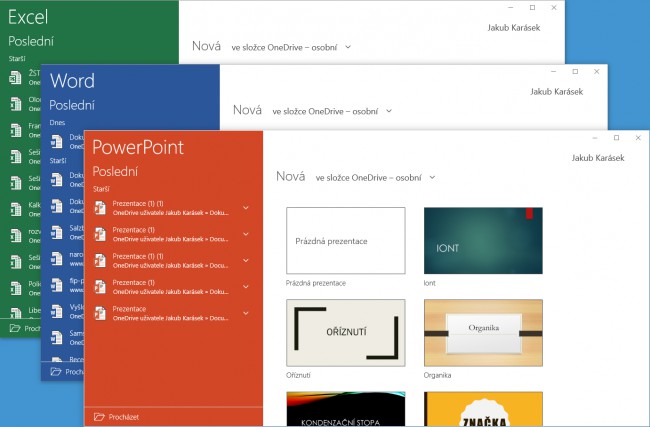Click the Browse folder icon in the Word window
The image size is (650, 427).
(56, 371)
